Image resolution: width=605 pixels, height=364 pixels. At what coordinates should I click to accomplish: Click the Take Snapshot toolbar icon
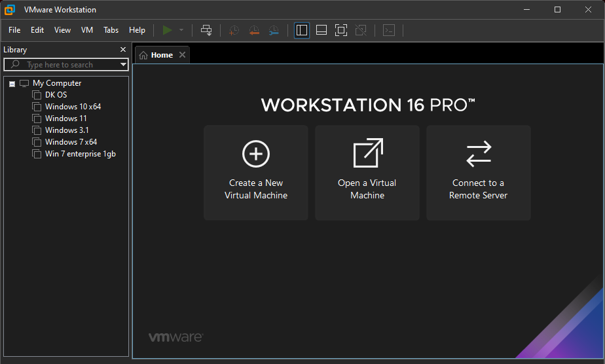(234, 30)
